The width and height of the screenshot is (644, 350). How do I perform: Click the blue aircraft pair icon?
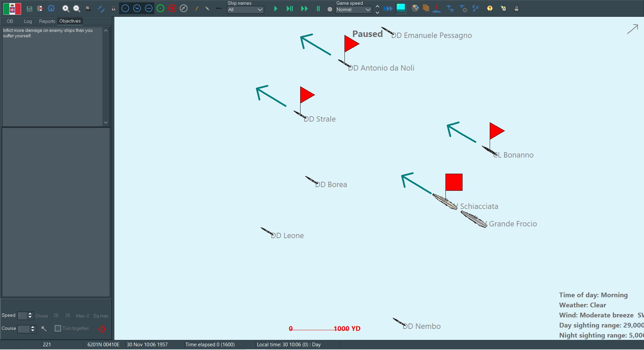pos(101,9)
